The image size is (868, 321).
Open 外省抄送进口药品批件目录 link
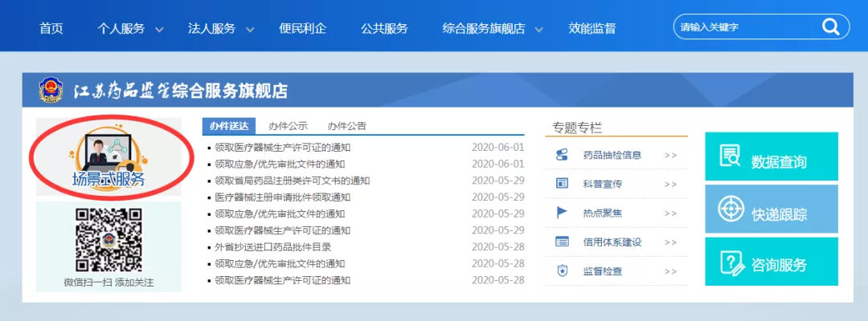pos(272,247)
